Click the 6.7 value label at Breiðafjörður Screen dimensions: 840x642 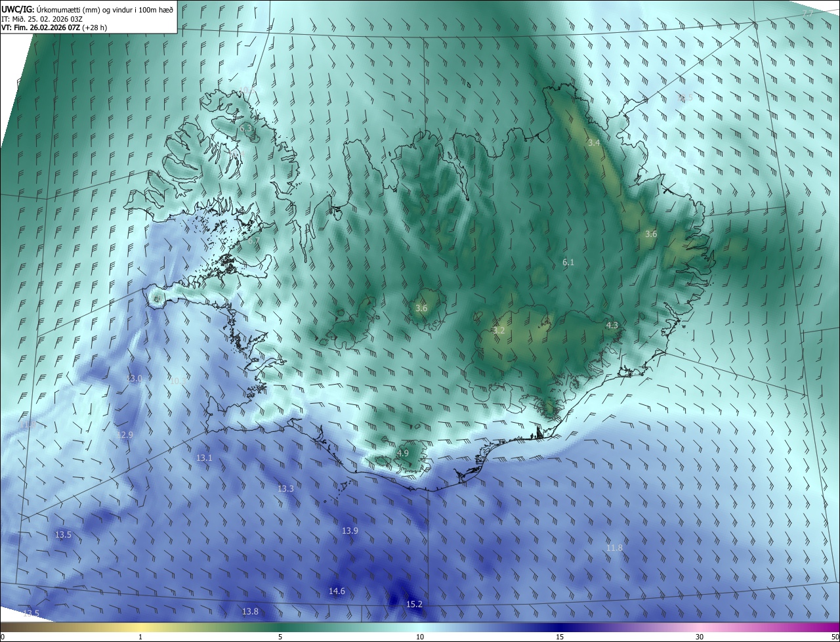click(x=253, y=241)
